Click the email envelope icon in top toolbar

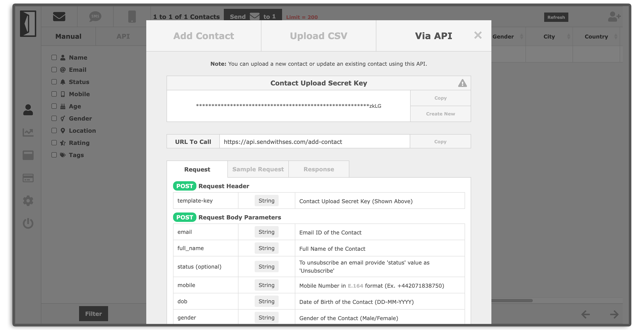pos(59,17)
